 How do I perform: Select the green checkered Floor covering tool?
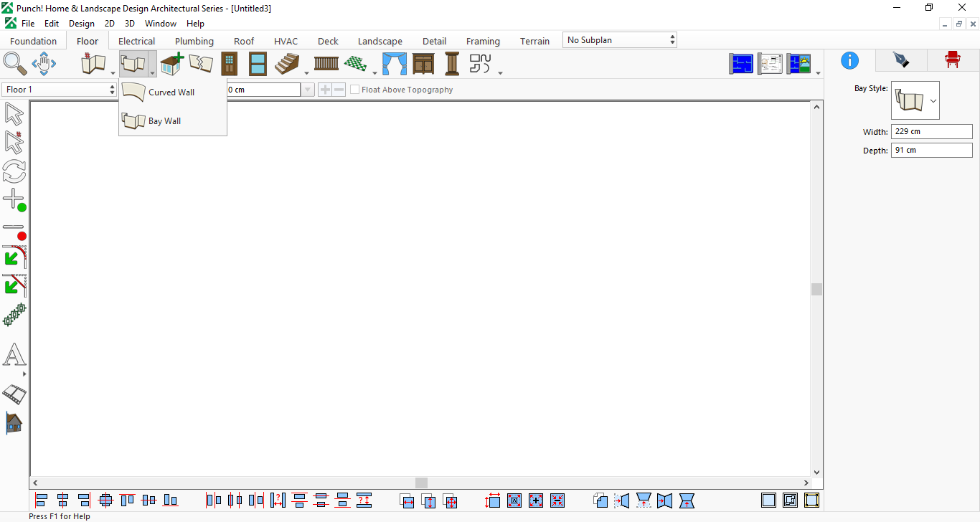355,64
